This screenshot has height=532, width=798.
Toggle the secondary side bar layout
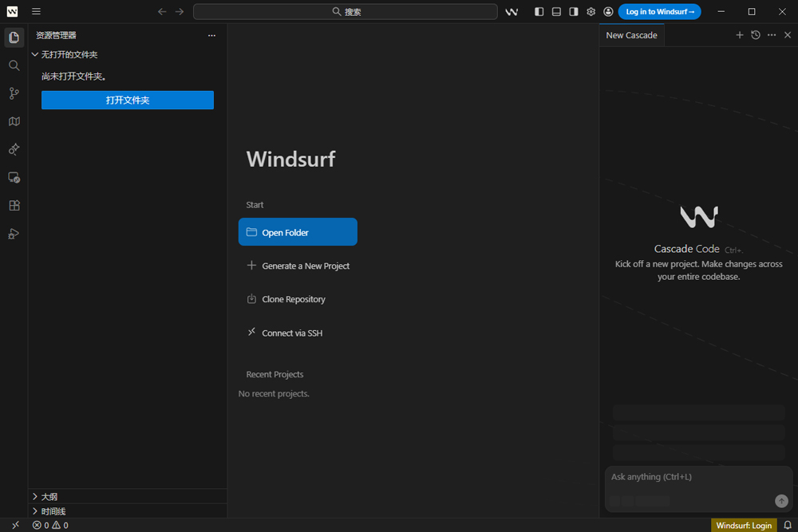[574, 11]
